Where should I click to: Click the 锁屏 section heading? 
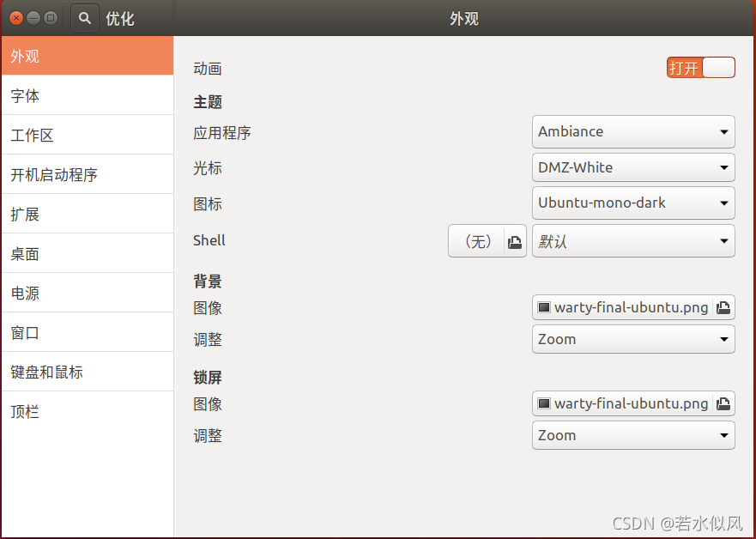coord(208,378)
